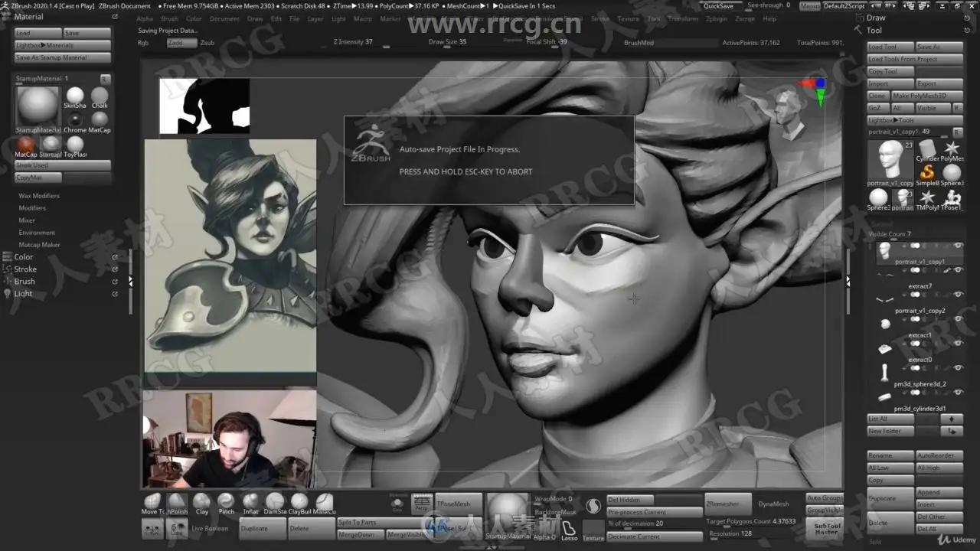Click the Load Tool button
The height and width of the screenshot is (551, 980).
(x=890, y=47)
